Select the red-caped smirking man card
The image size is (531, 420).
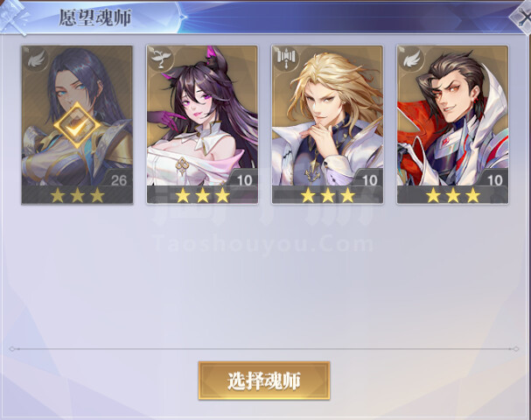(453, 125)
